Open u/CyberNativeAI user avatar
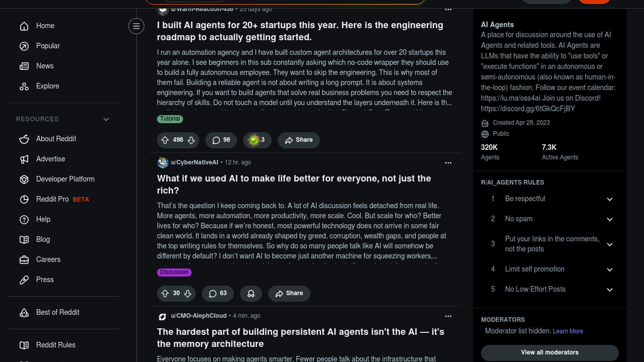This screenshot has height=362, width=644. 163,163
